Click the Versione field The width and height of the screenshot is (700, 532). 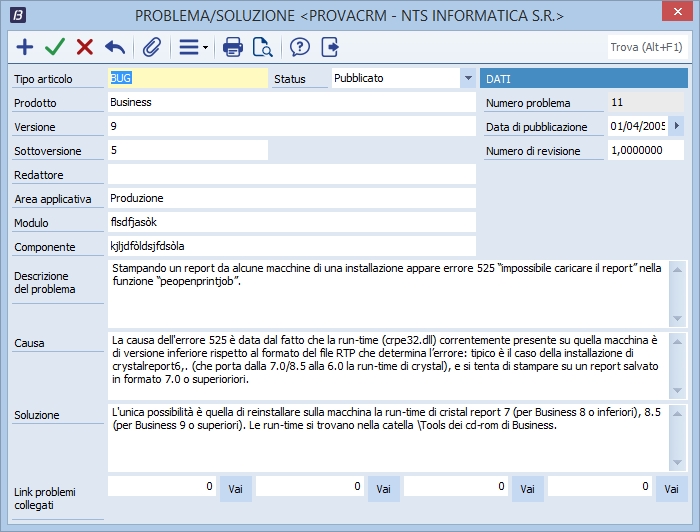click(x=292, y=126)
